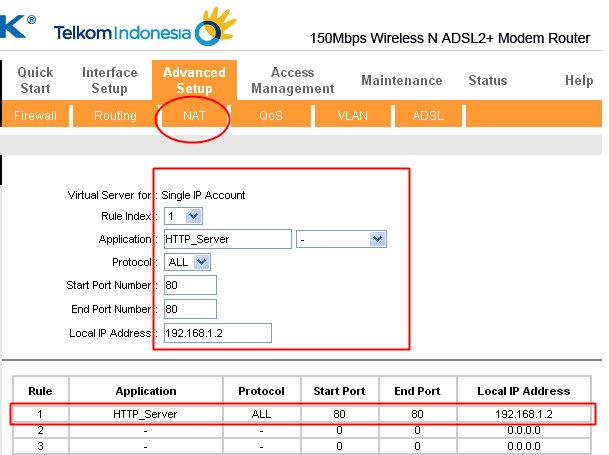Open the Help tab
Screen dimensions: 609x455
(x=578, y=80)
